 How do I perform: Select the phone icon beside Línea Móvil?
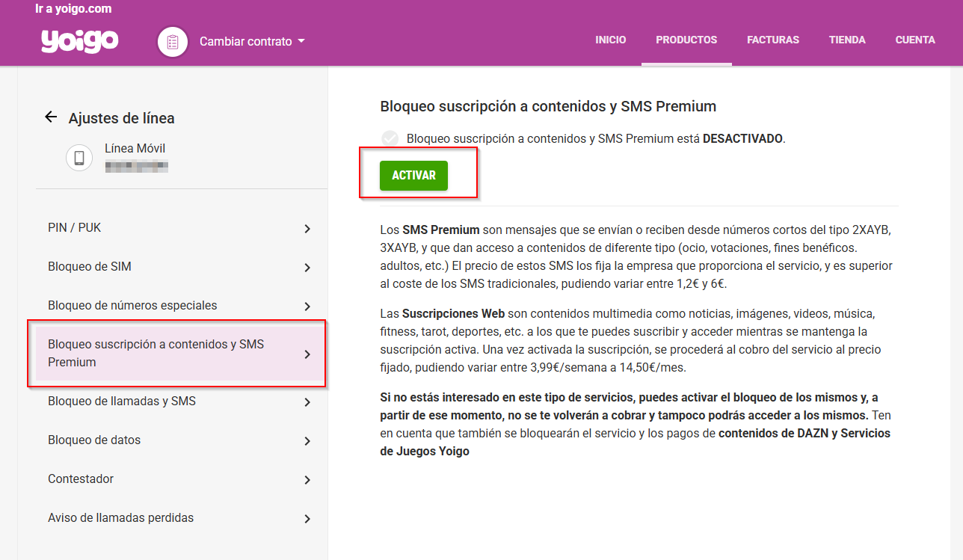coord(79,157)
